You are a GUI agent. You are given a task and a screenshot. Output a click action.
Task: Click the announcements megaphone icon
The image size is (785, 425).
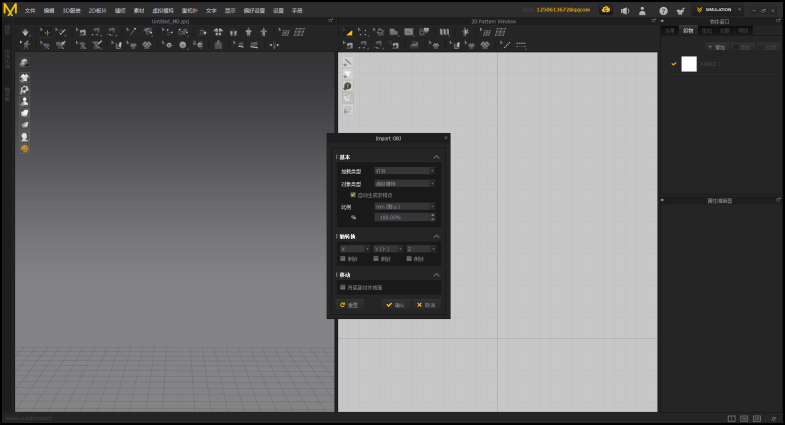(x=625, y=10)
